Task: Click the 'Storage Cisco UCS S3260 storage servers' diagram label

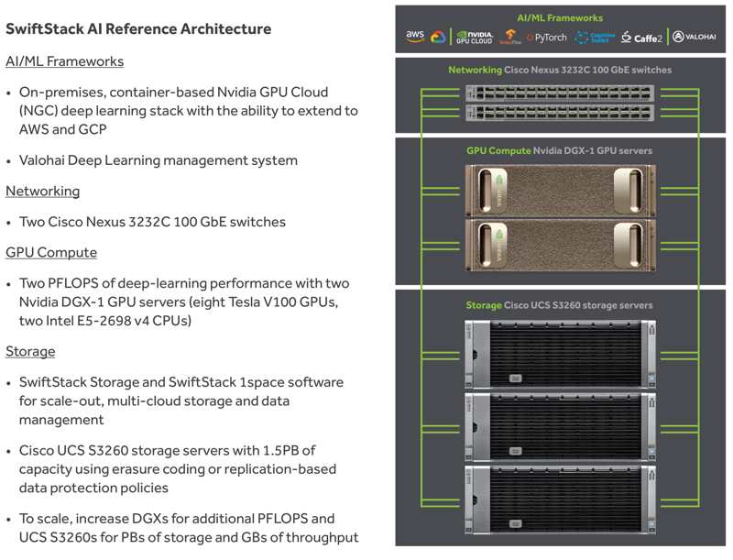Action: click(559, 305)
